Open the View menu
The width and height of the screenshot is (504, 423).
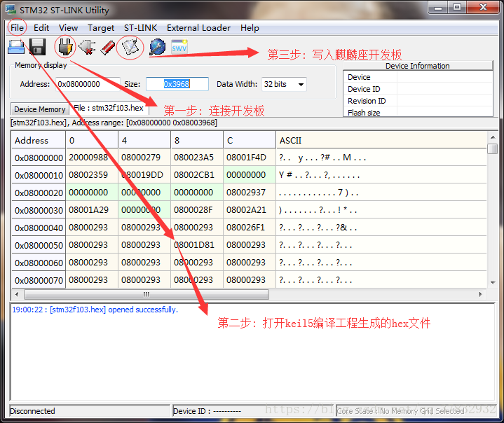point(68,27)
